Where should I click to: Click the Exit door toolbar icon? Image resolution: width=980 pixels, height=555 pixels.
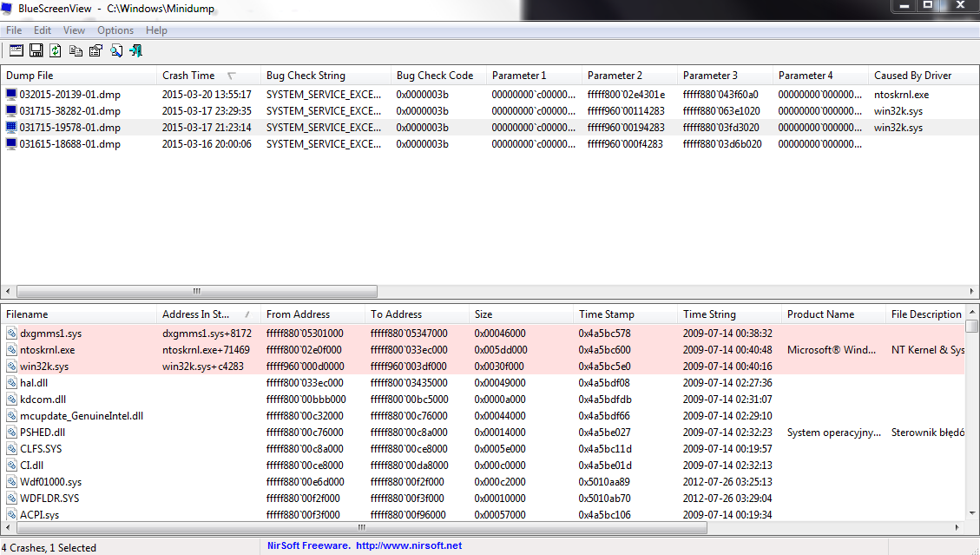click(x=135, y=50)
